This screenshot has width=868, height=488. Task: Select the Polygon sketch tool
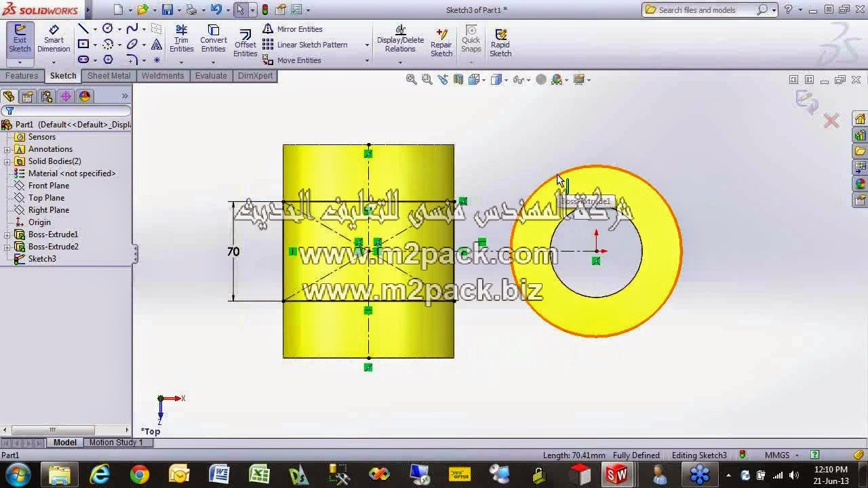click(x=107, y=60)
